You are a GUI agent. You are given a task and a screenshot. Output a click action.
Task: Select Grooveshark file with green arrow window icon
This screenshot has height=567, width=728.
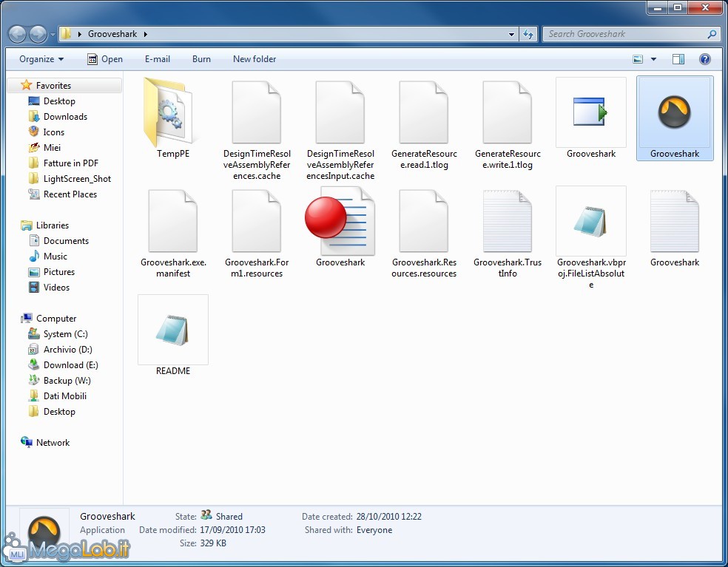591,118
